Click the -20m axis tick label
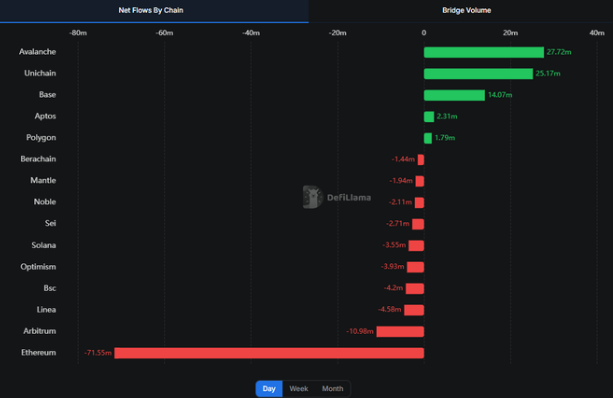Screen dimensions: 613x398 337,33
